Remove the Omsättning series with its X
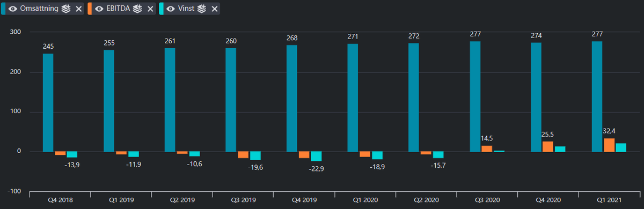Viewport: 644px width, 209px height. click(79, 9)
